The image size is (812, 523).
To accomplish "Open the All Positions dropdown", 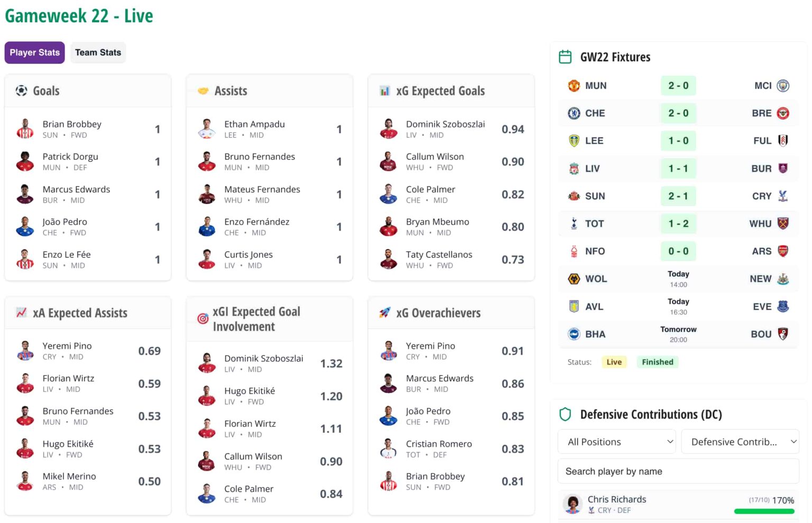I will [x=616, y=442].
